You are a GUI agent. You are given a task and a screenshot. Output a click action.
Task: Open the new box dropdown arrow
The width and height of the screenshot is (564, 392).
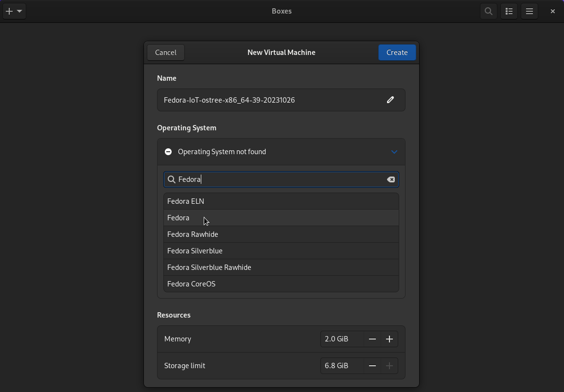20,11
